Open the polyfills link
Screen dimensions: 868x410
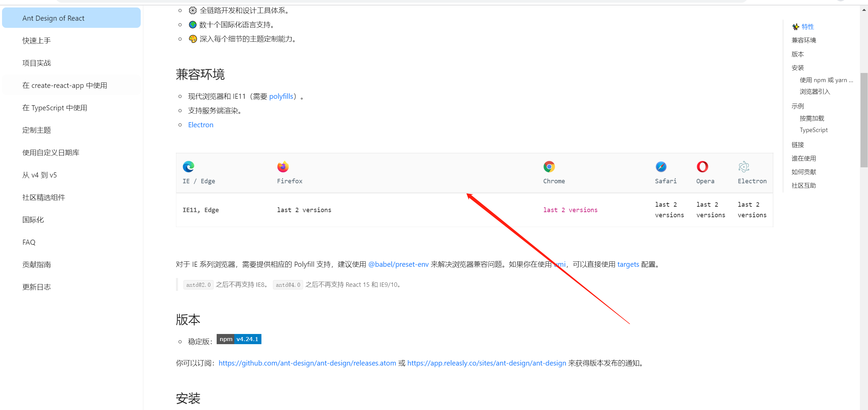[281, 96]
